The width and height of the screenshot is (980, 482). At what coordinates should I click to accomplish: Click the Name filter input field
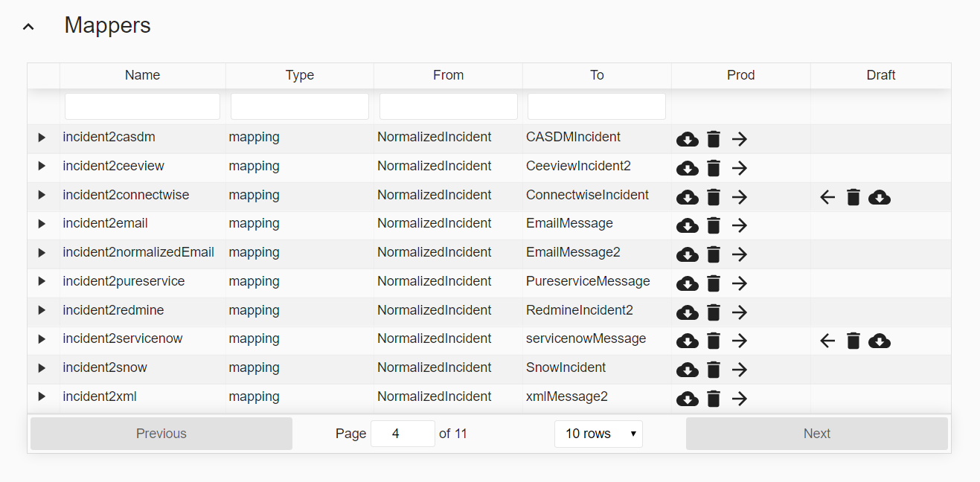[x=142, y=106]
